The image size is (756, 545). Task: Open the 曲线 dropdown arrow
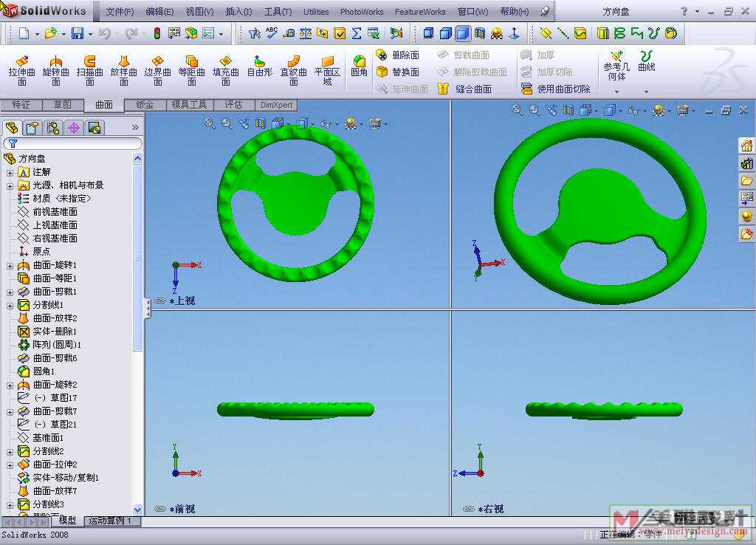tap(646, 92)
